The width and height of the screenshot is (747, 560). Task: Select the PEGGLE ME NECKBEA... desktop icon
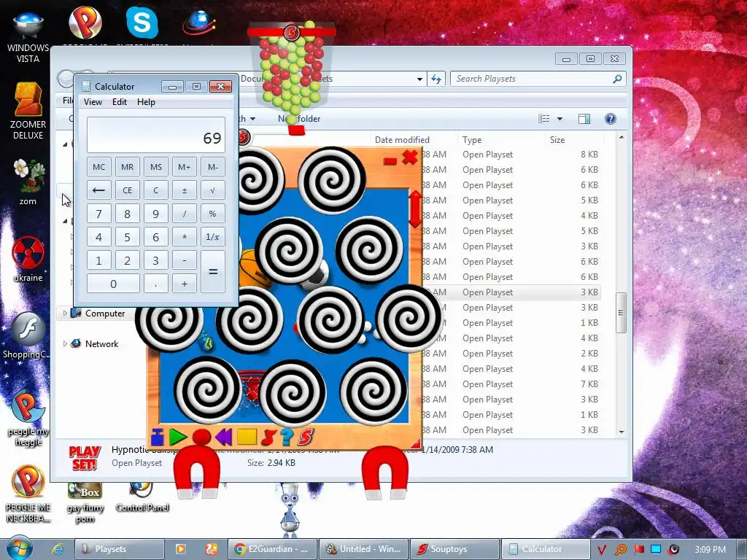[28, 494]
